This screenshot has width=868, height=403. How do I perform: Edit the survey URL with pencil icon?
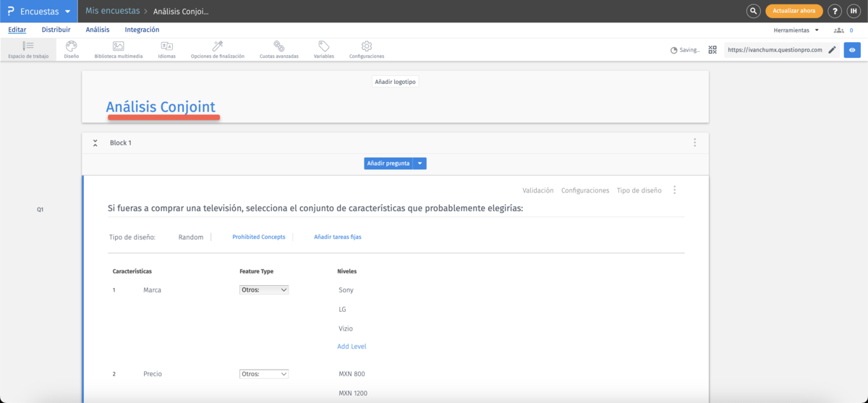[x=832, y=50]
